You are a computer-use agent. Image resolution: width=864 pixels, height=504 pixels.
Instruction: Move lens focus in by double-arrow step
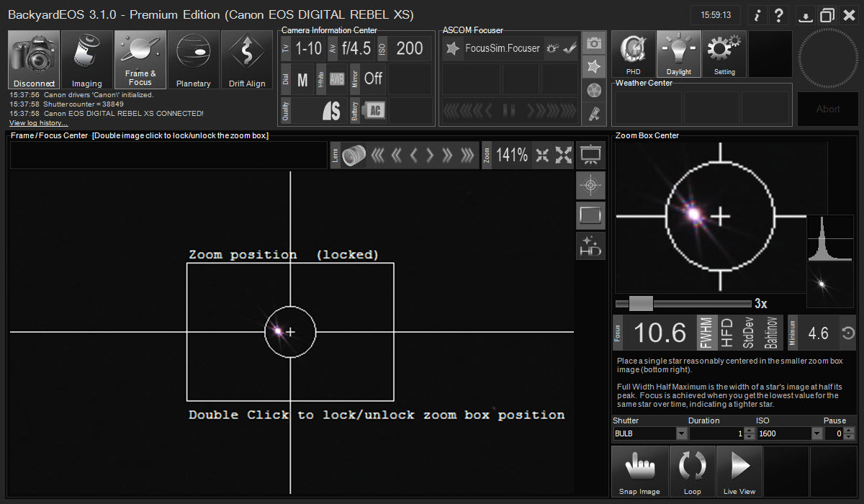tap(397, 155)
